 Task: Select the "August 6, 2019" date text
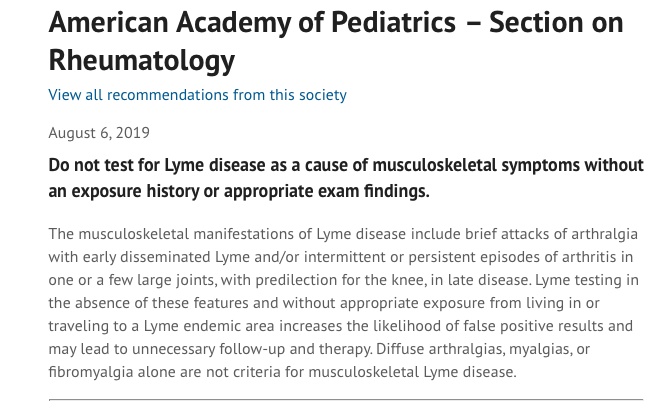tap(99, 133)
